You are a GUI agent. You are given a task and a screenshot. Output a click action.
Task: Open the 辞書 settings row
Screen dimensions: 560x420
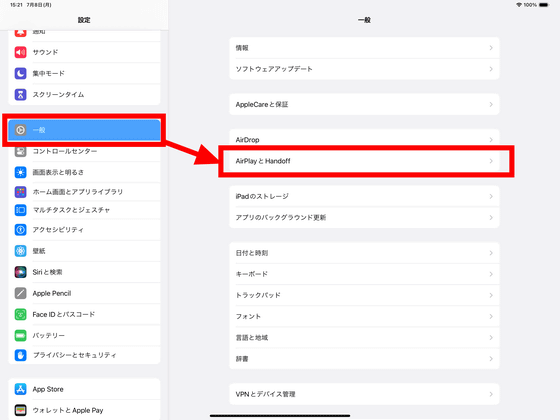364,359
